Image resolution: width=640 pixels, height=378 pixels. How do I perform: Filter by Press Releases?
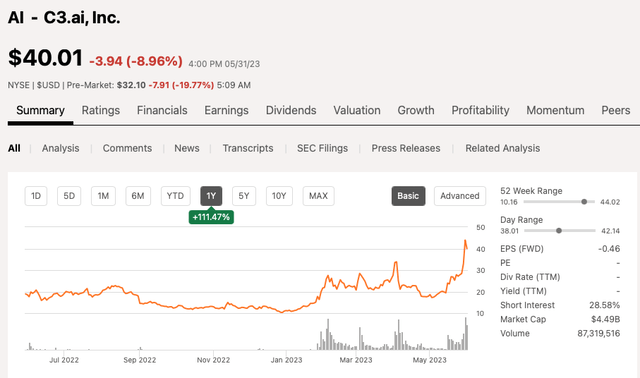coord(406,148)
